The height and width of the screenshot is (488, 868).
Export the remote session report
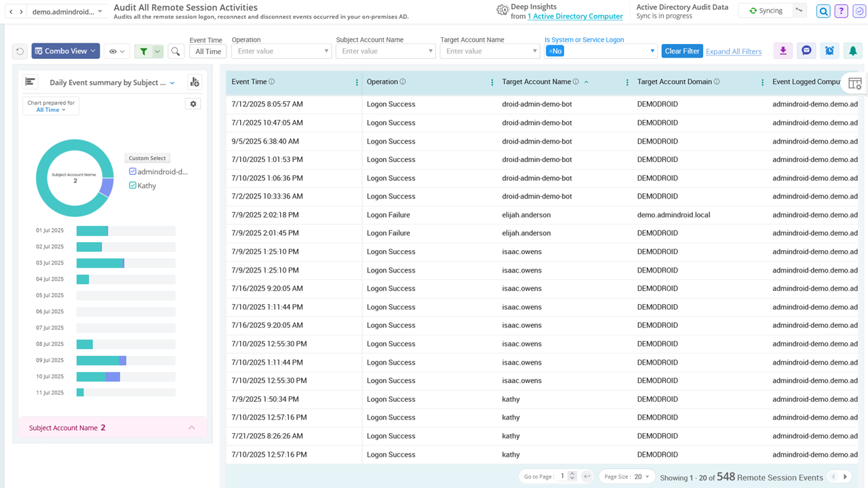click(x=783, y=50)
